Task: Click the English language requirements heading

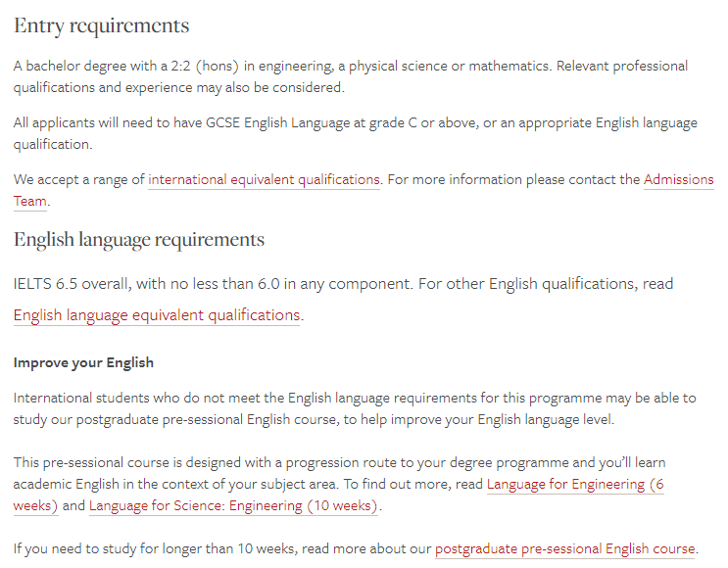Action: point(139,240)
